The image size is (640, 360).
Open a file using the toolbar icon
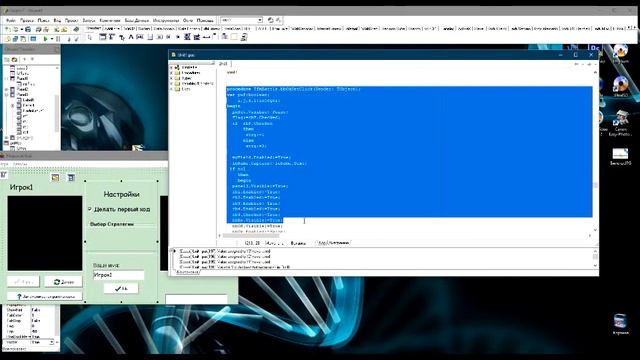click(x=16, y=29)
